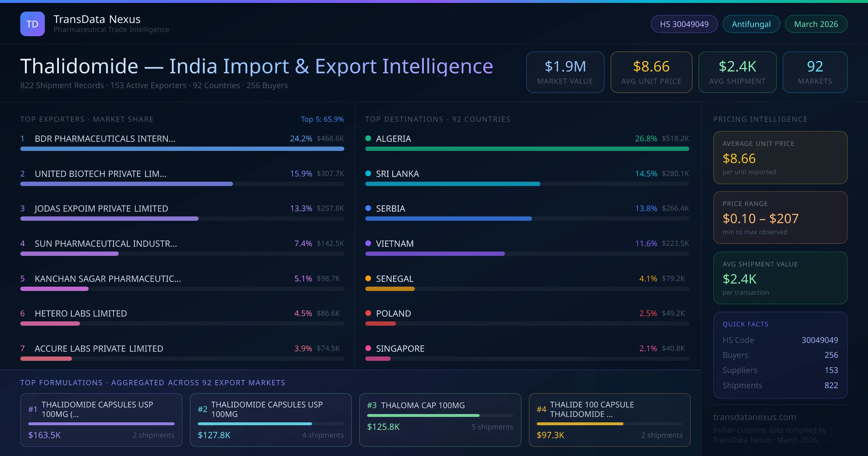Click the $1.9M MARKET VALUE card

coord(565,72)
